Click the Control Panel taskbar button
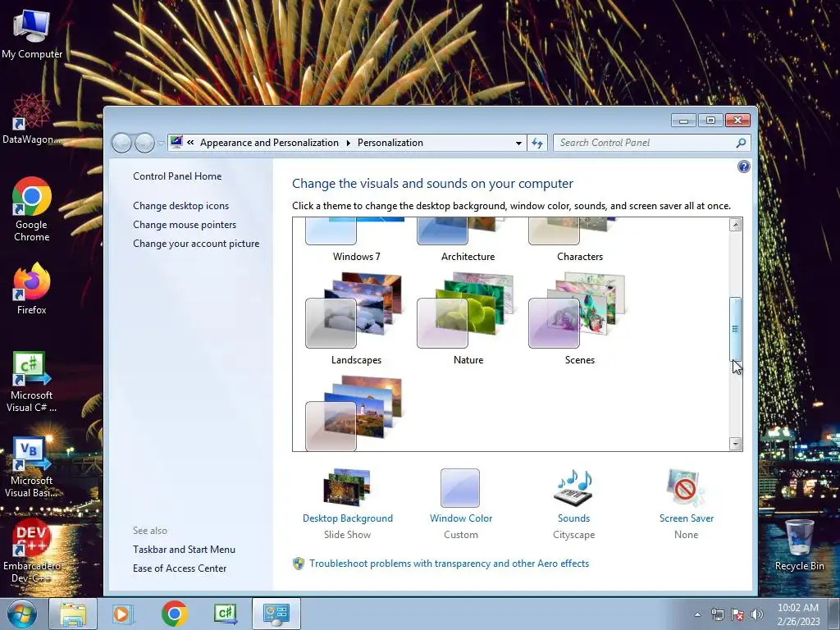Image resolution: width=840 pixels, height=630 pixels. (x=276, y=614)
